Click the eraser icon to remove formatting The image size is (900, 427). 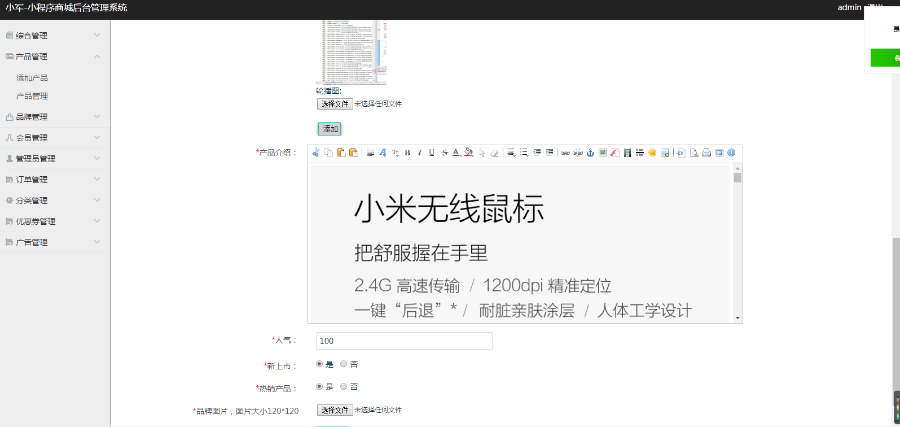tap(494, 153)
